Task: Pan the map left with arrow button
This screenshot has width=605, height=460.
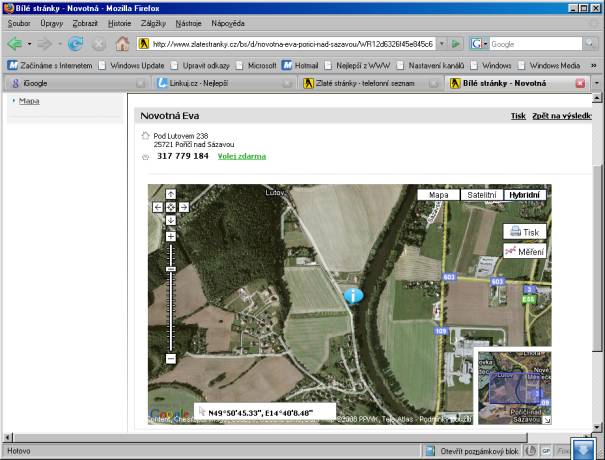Action: (158, 207)
